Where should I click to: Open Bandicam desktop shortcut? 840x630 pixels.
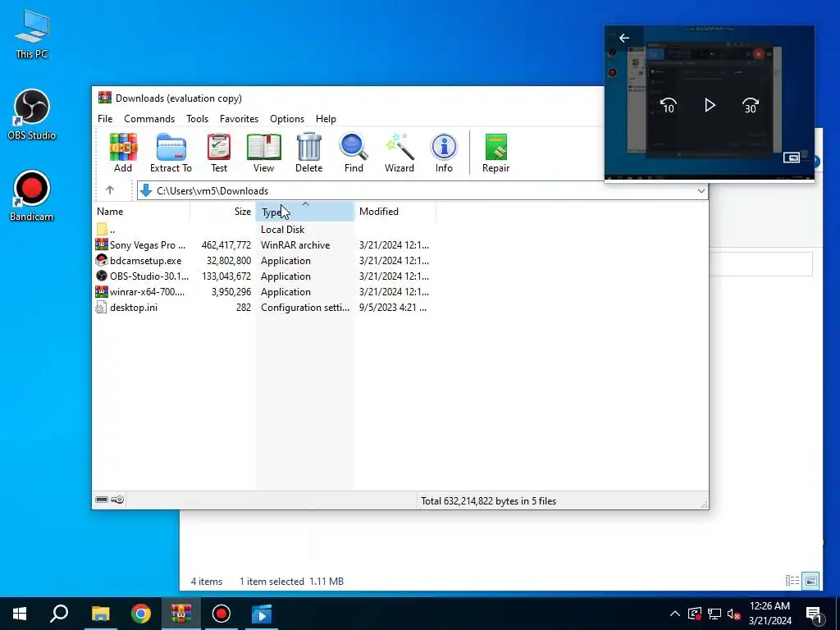[x=32, y=196]
